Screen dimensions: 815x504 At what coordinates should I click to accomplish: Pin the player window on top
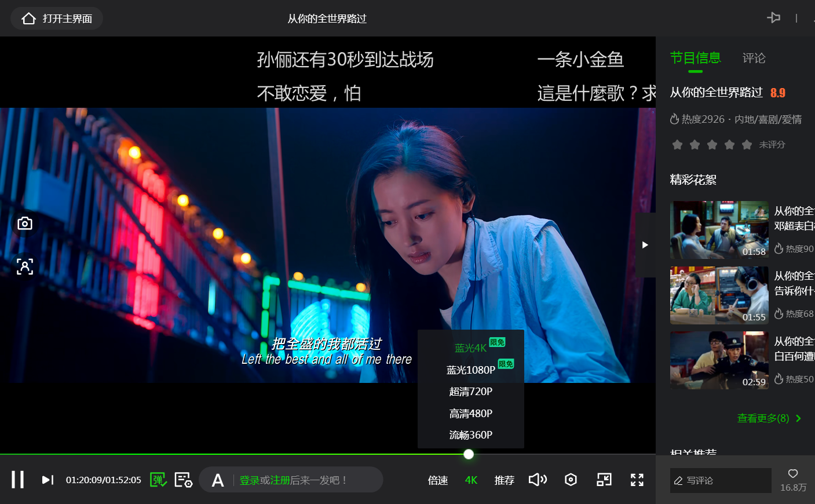774,18
